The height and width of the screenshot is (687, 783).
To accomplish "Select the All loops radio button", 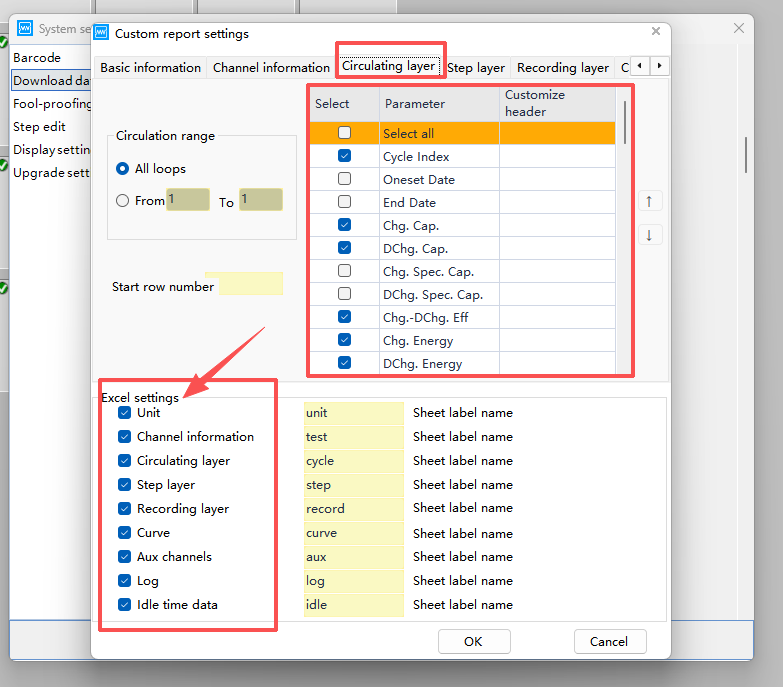I will (123, 169).
